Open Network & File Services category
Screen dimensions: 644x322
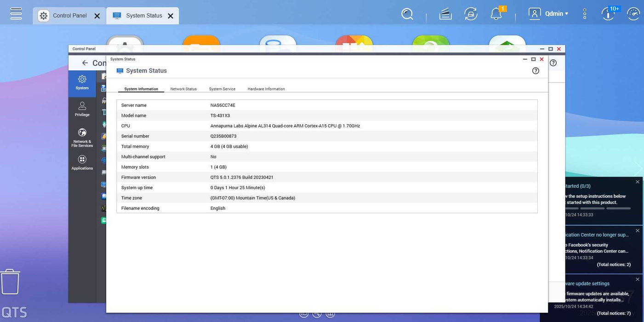[x=82, y=138]
